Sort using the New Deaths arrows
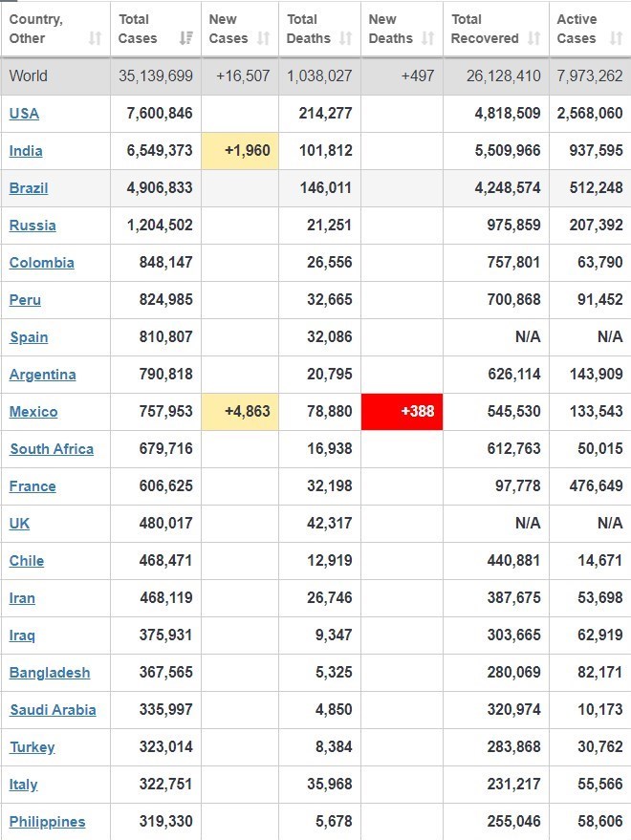The image size is (631, 840). click(427, 38)
